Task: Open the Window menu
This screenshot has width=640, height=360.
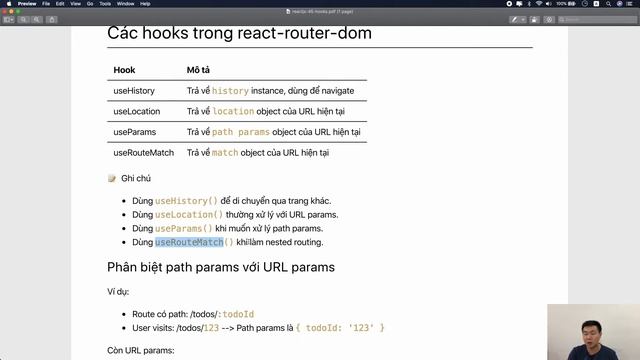Action: point(125,4)
